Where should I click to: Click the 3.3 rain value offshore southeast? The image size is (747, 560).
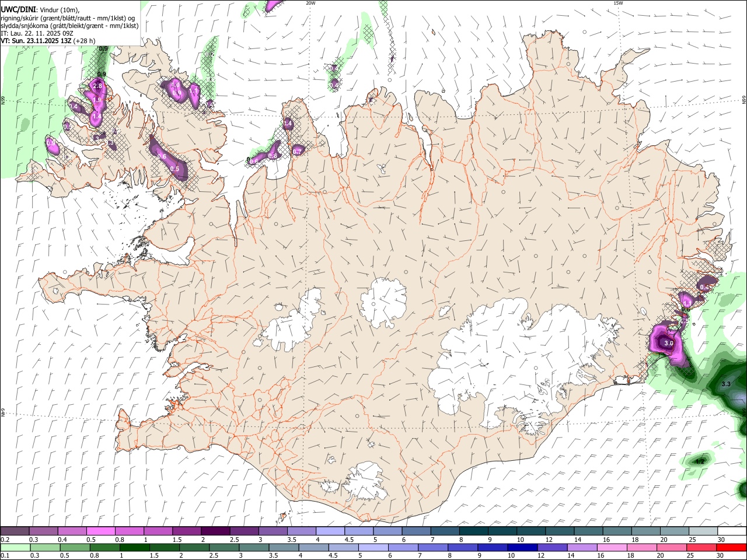726,384
